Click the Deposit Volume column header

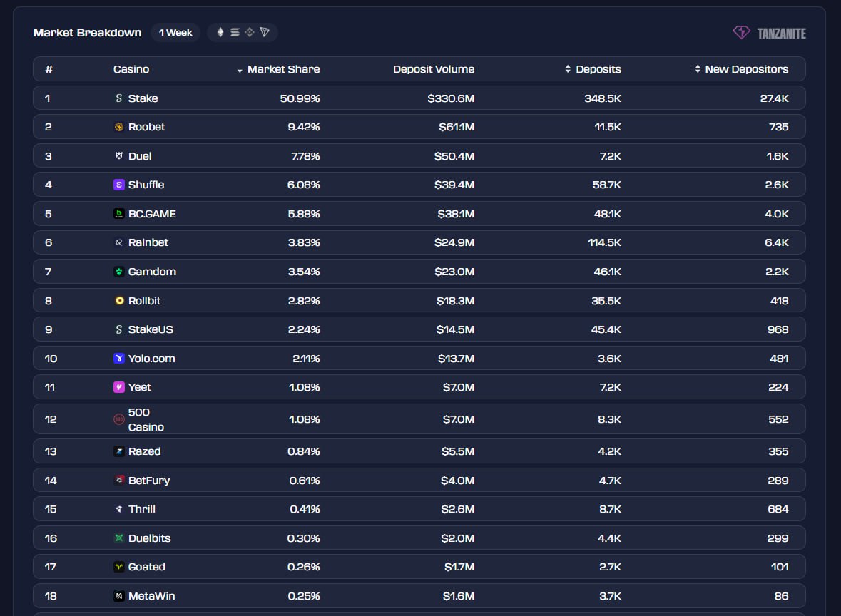433,69
